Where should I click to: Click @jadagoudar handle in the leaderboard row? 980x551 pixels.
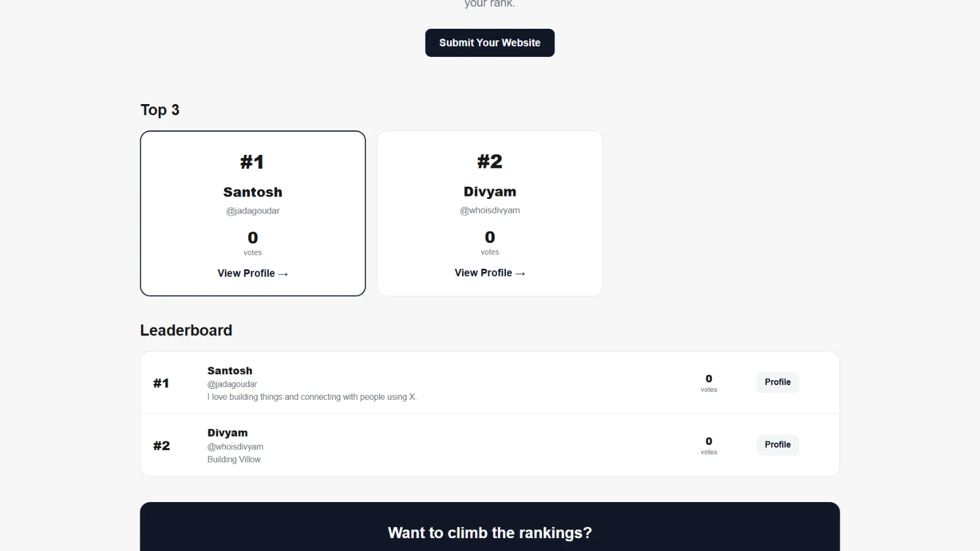232,384
